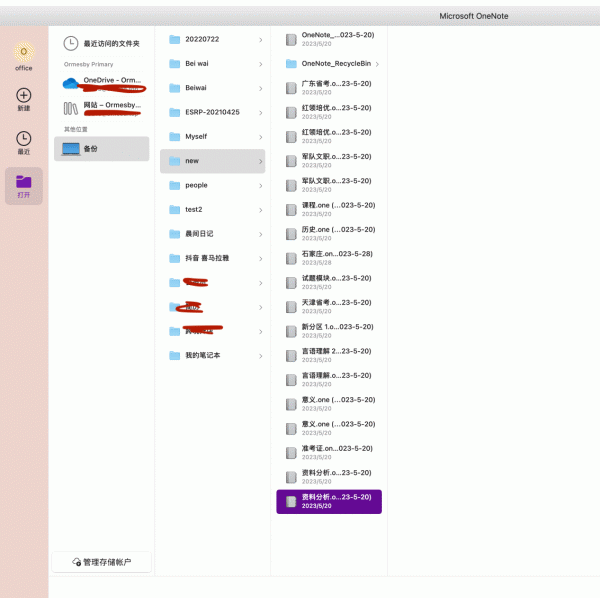The height and width of the screenshot is (598, 600).
Task: Expand the 20220722 folder chevron
Action: [x=260, y=40]
